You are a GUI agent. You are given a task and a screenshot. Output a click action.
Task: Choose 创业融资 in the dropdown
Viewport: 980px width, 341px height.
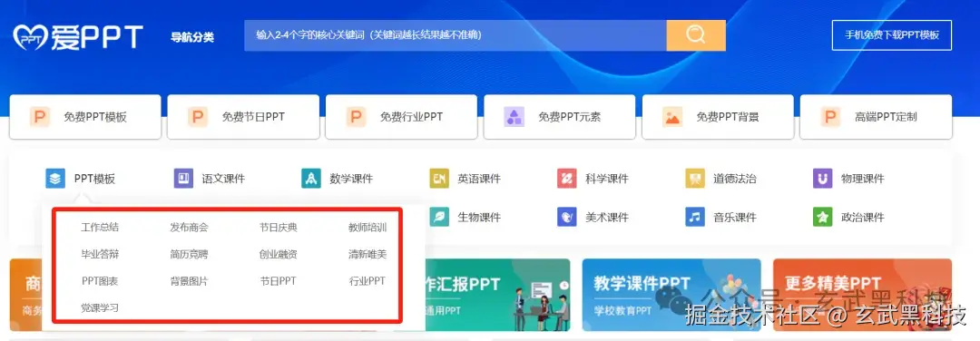[279, 254]
